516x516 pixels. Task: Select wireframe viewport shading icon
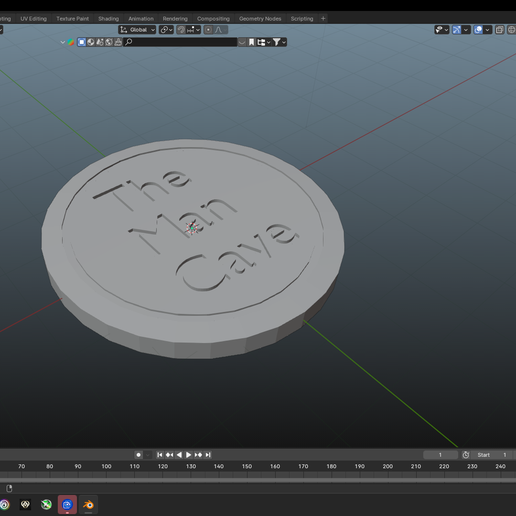coord(511,30)
